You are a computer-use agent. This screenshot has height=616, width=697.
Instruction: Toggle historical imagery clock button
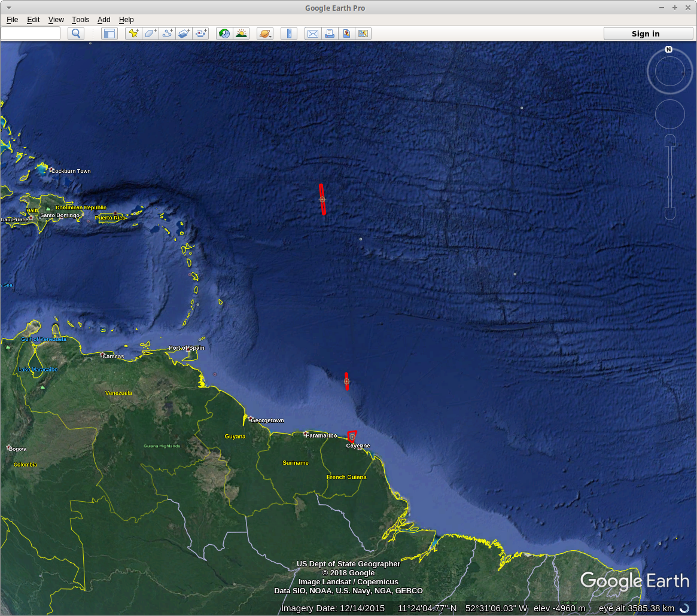click(x=224, y=33)
